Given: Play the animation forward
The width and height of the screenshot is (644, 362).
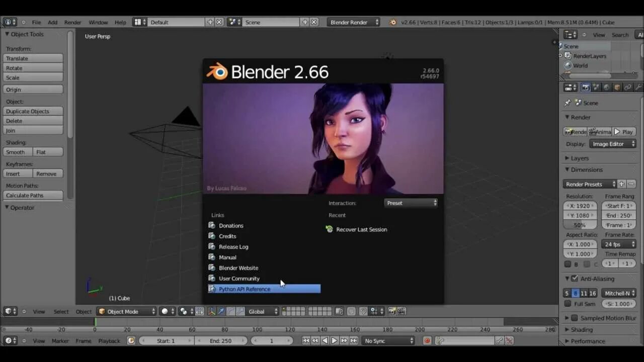Looking at the screenshot, I should pyautogui.click(x=335, y=340).
